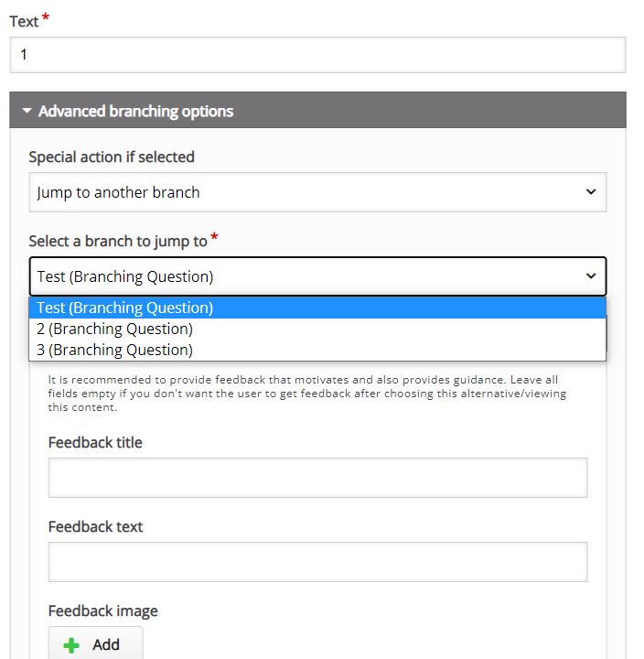Click the Feedback image label
The image size is (644, 659).
point(103,610)
